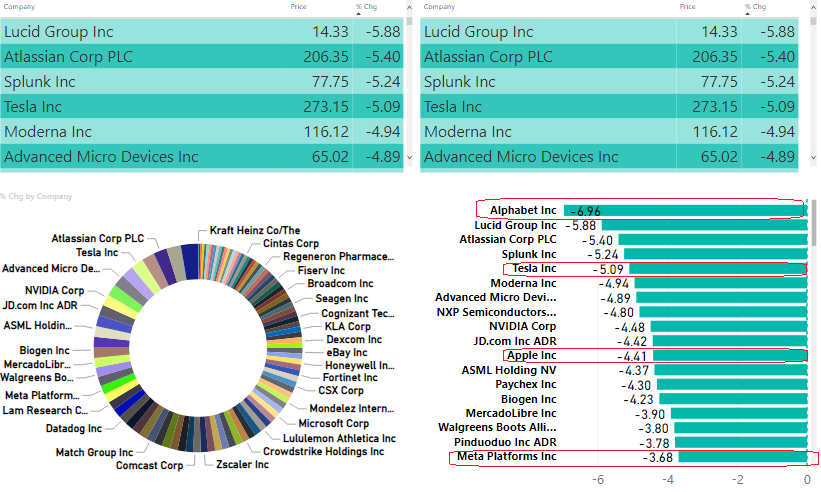Click Moderna Inc bar chart label
The height and width of the screenshot is (492, 821).
[x=523, y=283]
